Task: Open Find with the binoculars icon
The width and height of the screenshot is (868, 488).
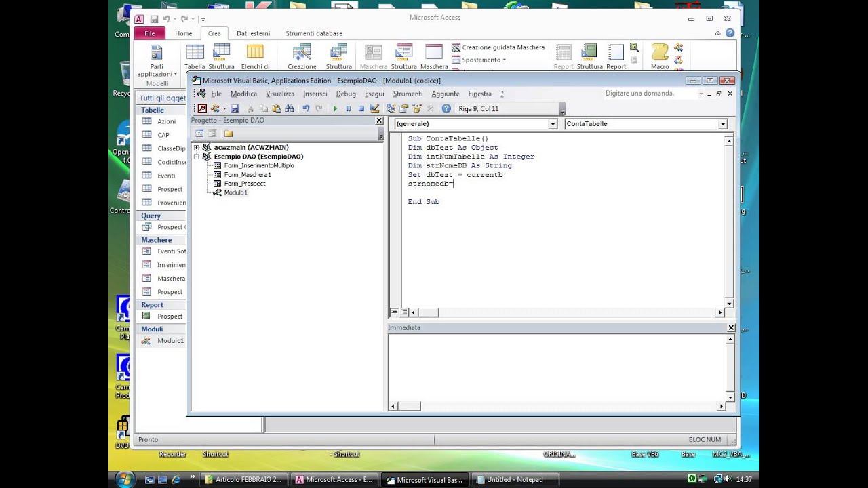Action: tap(290, 108)
